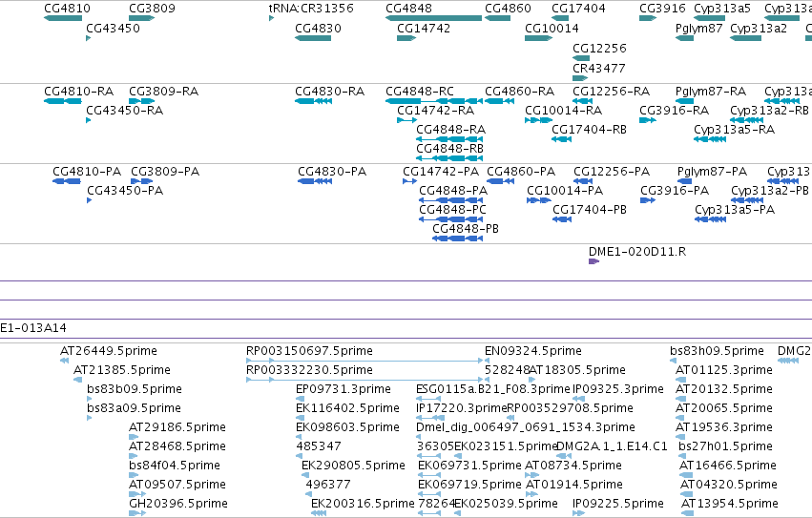Click the Cyp313a2-RB transcript label

click(x=769, y=111)
